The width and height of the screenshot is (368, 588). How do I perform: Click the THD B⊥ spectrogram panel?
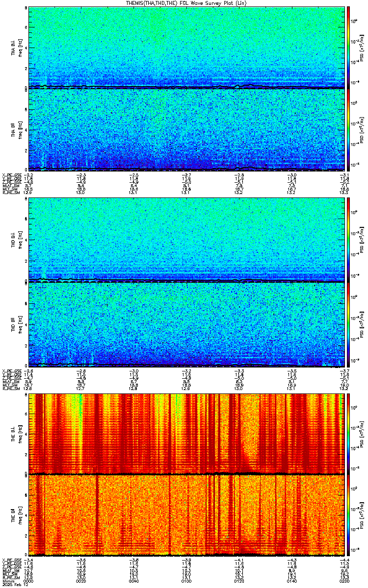click(x=187, y=240)
